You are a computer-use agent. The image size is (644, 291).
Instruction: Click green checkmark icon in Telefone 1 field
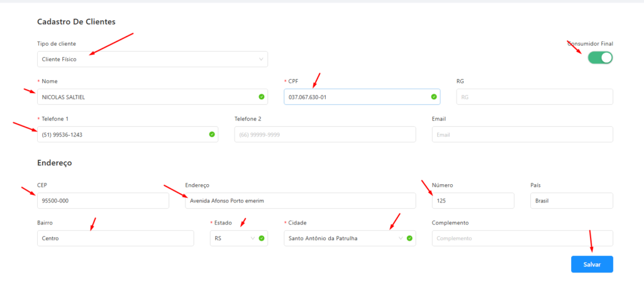click(x=212, y=135)
